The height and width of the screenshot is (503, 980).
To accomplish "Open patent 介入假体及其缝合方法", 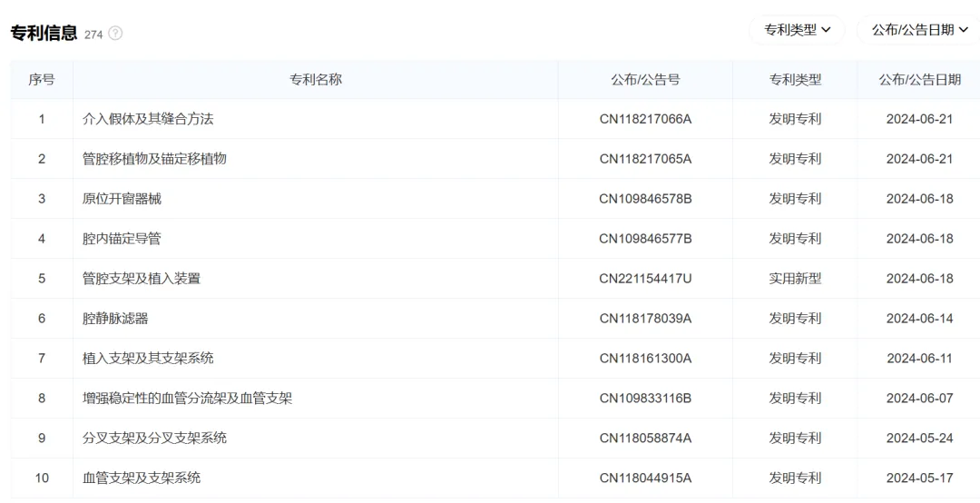I will point(148,119).
